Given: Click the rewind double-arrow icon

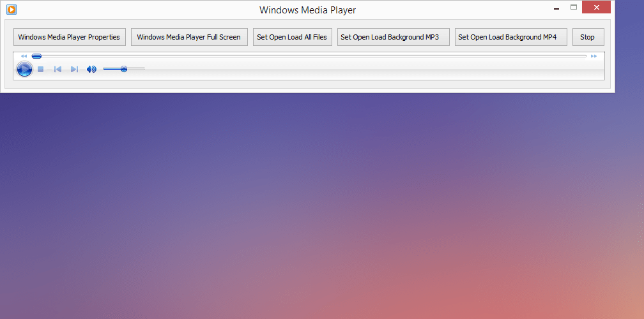Looking at the screenshot, I should 24,56.
